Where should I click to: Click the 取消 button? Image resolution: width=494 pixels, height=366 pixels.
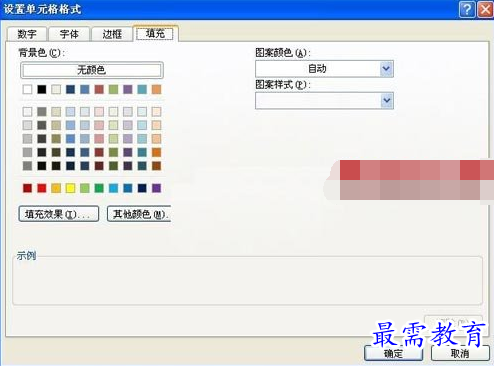point(460,353)
